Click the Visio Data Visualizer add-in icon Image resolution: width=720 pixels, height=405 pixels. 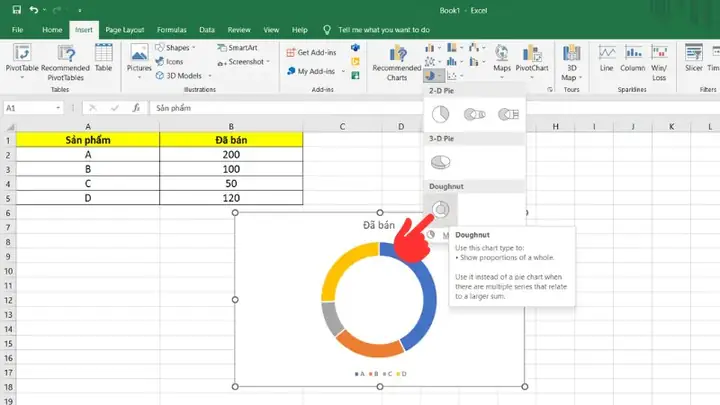click(355, 47)
